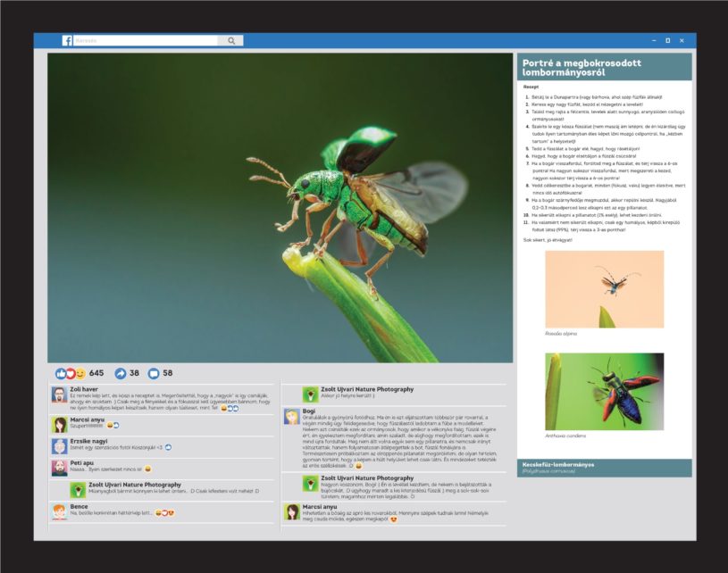The image size is (728, 573).
Task: Click the magnifier search button
Action: [x=230, y=40]
